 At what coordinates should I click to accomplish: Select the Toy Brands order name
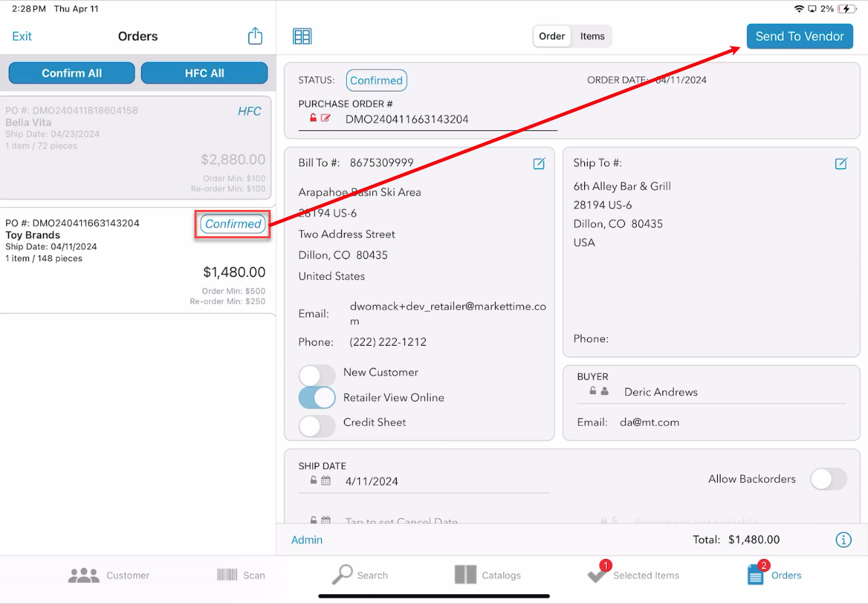tap(33, 235)
